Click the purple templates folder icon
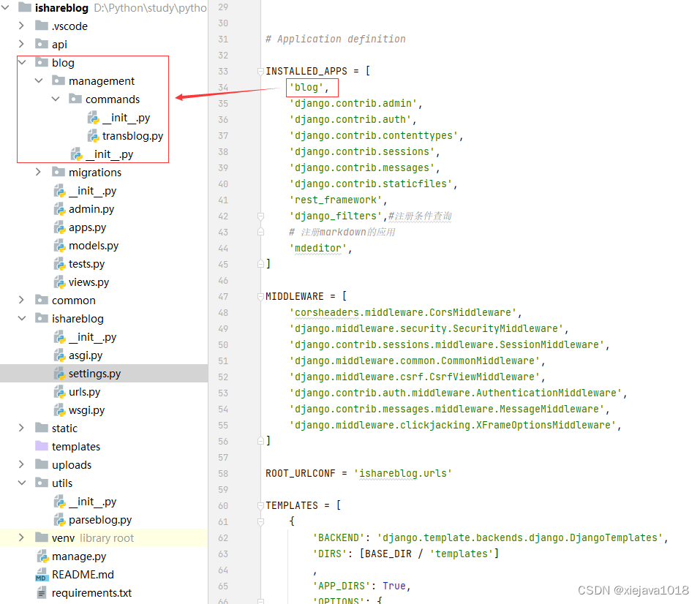This screenshot has width=700, height=604. tap(42, 446)
